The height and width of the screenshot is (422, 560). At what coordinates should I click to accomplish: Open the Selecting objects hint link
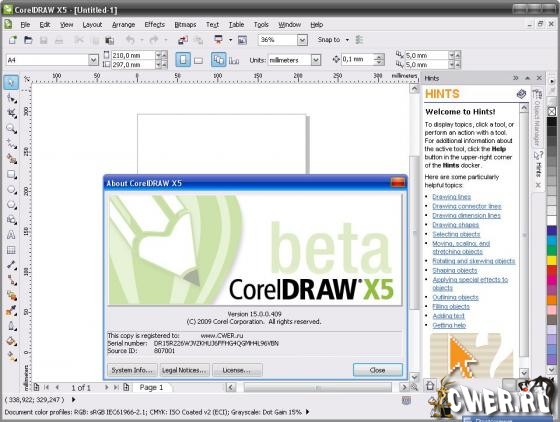[456, 234]
